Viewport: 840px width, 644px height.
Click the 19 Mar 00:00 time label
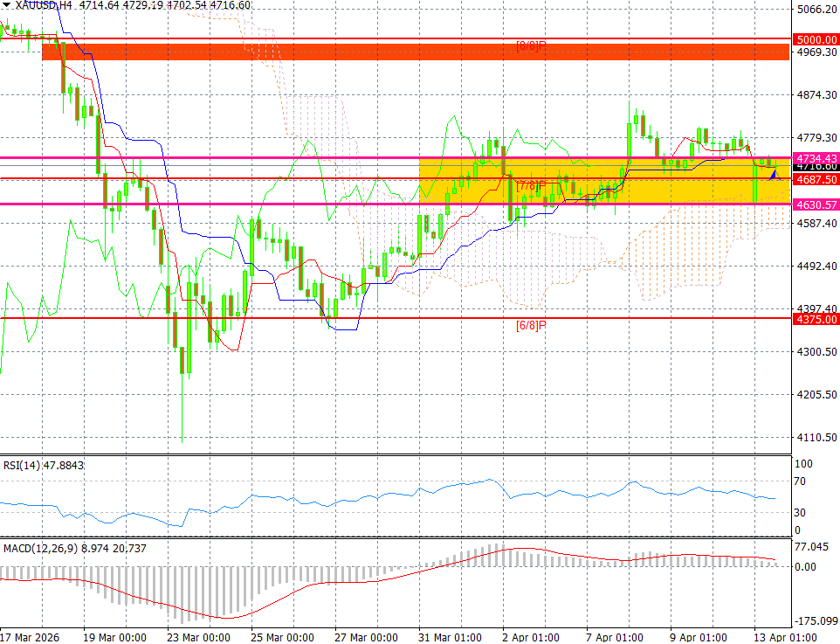(114, 638)
